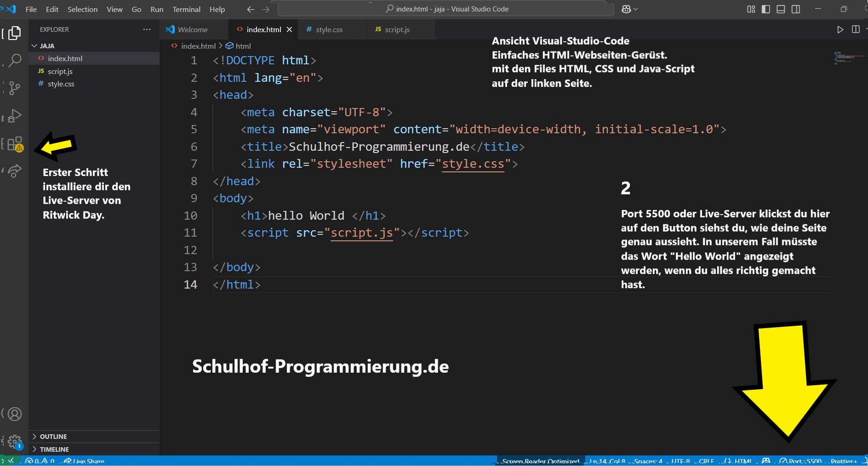The height and width of the screenshot is (466, 868).
Task: Open the Go menu
Action: (137, 9)
